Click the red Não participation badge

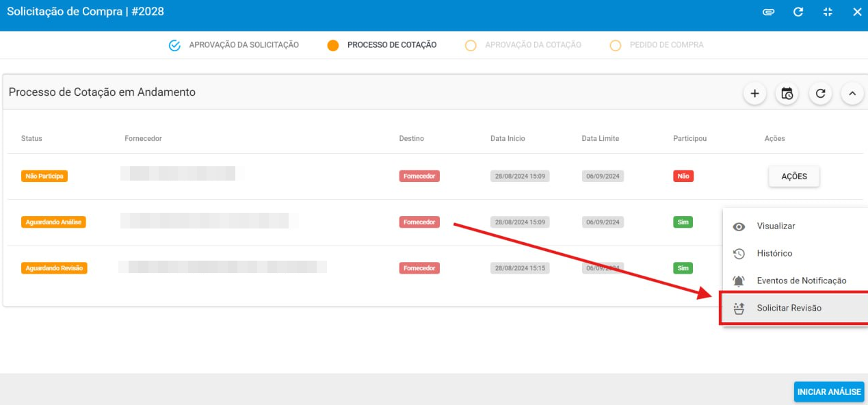[683, 176]
